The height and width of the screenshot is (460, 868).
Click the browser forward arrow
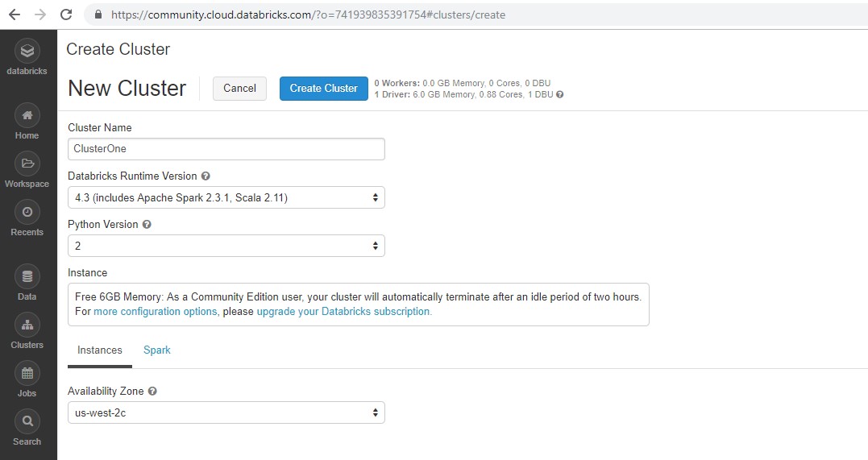[39, 15]
